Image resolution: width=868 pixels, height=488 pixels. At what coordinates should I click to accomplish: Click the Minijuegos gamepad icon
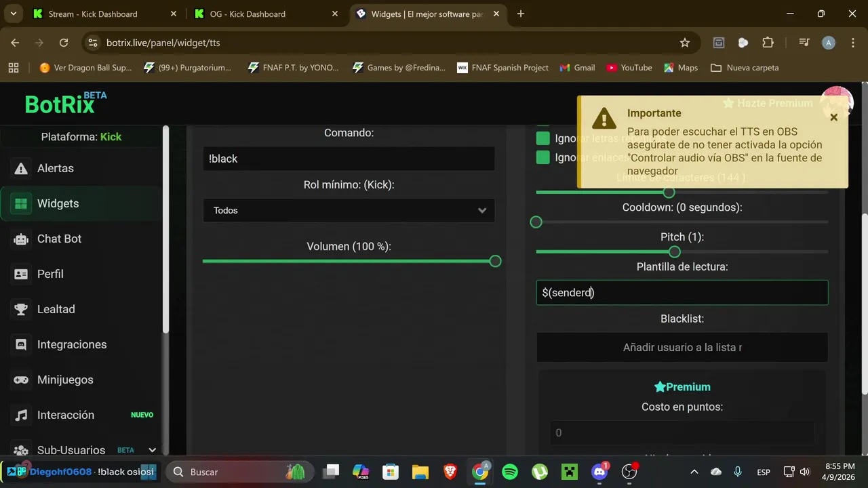point(21,380)
